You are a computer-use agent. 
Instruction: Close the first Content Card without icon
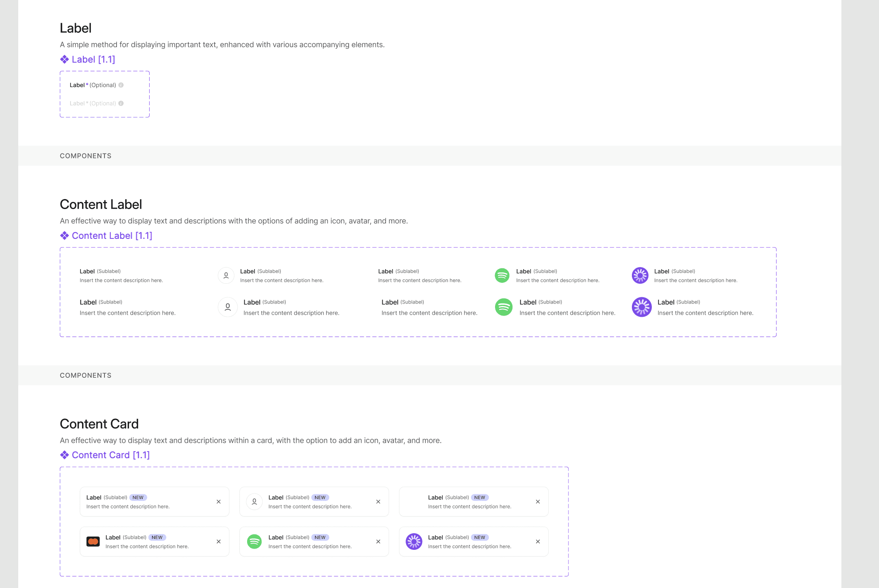(x=219, y=502)
